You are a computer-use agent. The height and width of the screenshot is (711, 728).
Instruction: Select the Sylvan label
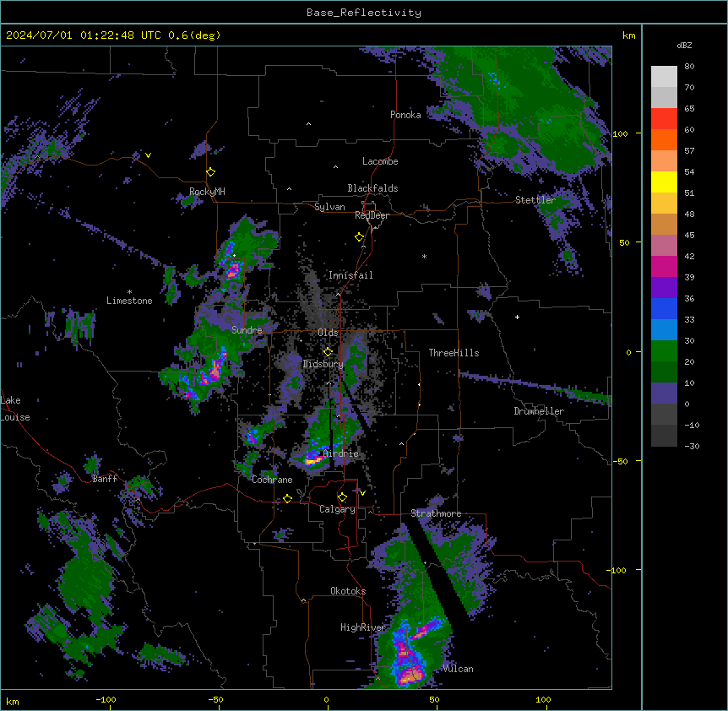(329, 207)
